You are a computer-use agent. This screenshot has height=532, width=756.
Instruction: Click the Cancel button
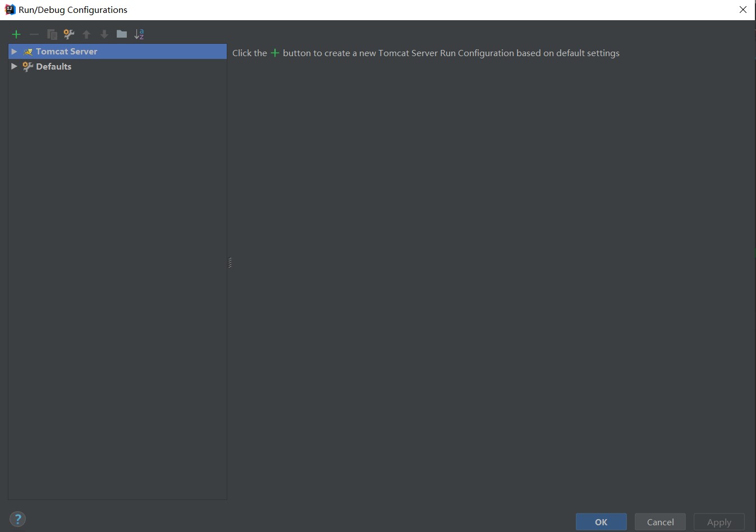(660, 522)
